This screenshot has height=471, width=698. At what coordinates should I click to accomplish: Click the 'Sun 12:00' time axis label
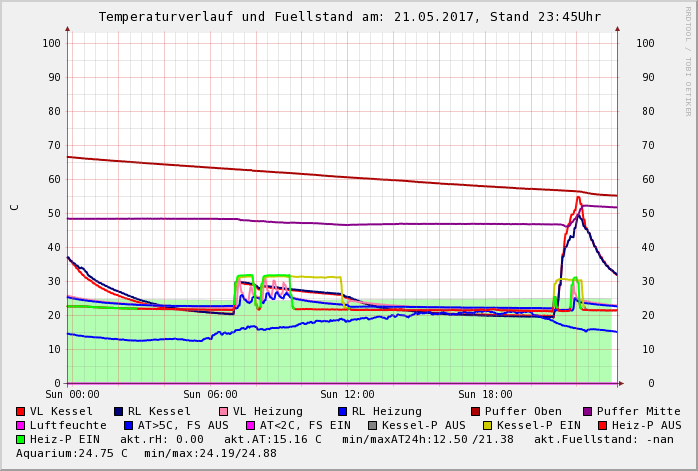click(347, 395)
